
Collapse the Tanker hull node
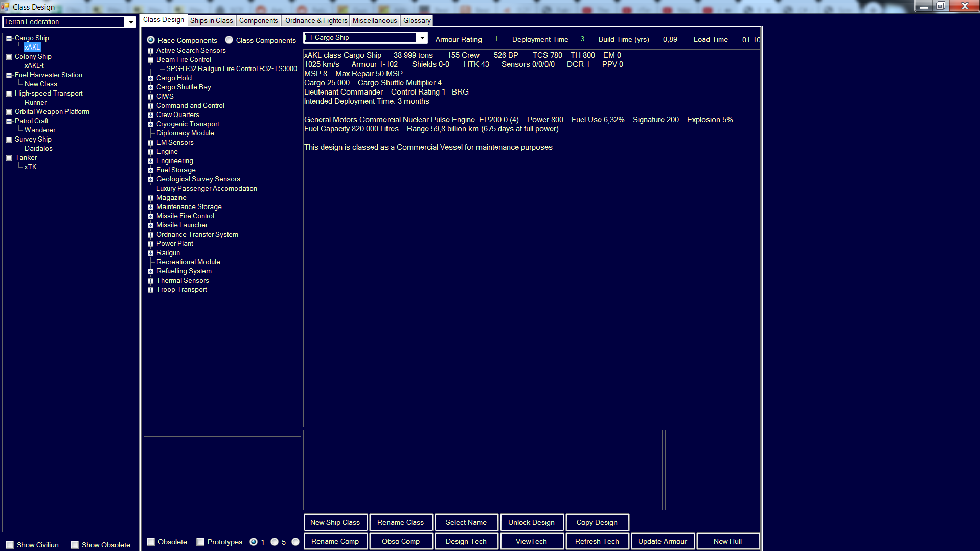[9, 158]
